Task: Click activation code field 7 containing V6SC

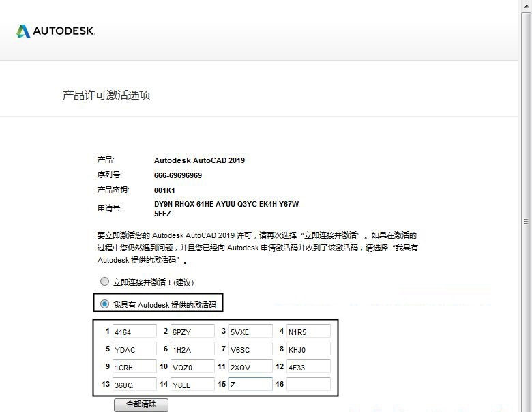Action: (251, 349)
